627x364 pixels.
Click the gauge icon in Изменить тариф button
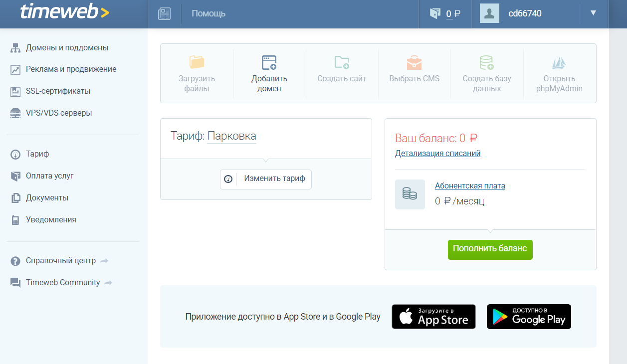[x=228, y=179]
